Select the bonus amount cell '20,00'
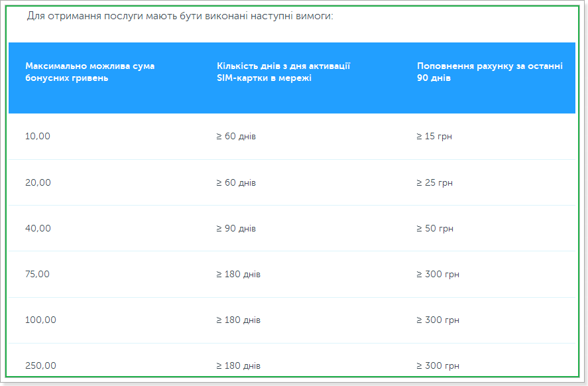 [38, 182]
